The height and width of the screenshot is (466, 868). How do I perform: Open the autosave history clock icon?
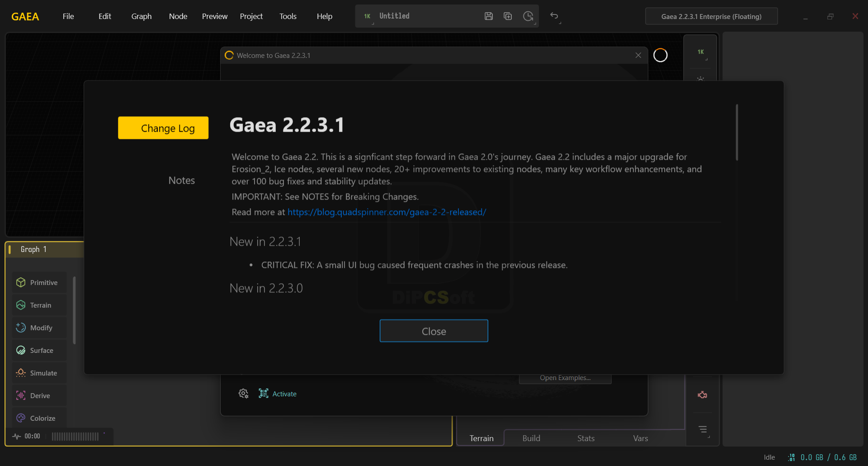tap(528, 16)
